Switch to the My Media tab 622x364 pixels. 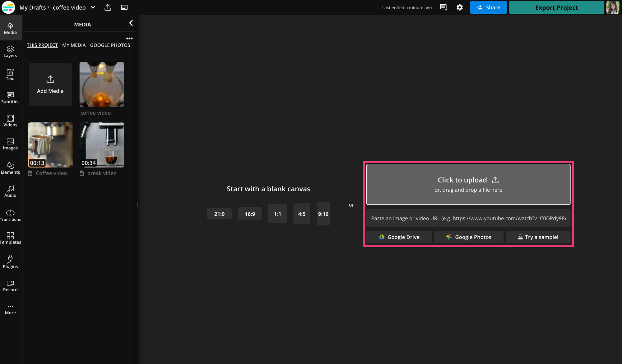(74, 45)
